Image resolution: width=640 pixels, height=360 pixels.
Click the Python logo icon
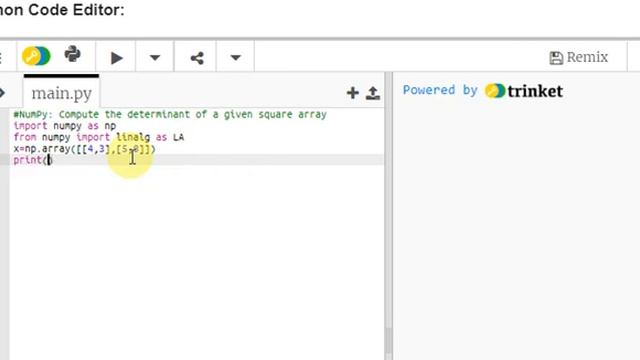[73, 54]
